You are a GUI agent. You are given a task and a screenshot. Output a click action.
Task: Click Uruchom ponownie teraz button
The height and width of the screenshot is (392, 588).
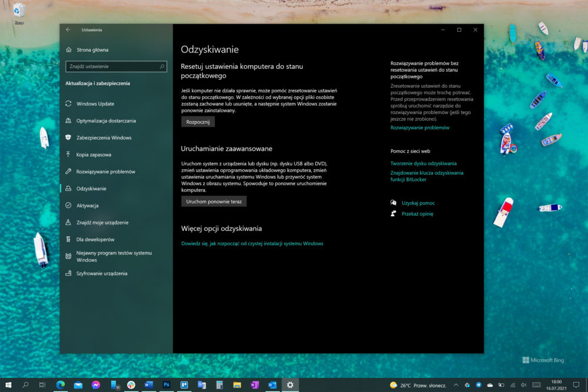[214, 201]
